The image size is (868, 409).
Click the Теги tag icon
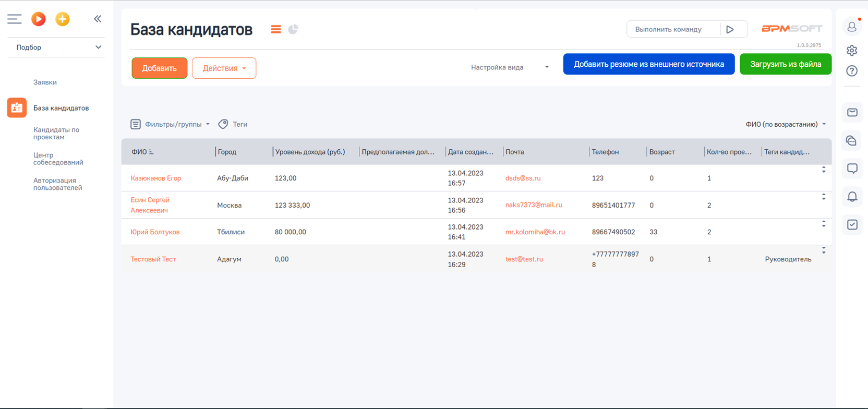pos(223,124)
